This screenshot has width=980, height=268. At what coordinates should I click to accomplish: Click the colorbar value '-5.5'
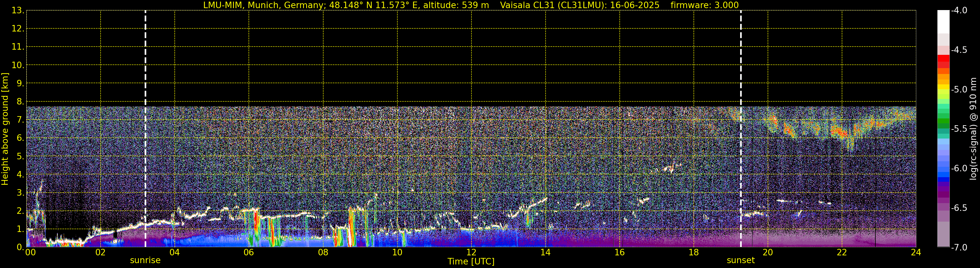[959, 129]
